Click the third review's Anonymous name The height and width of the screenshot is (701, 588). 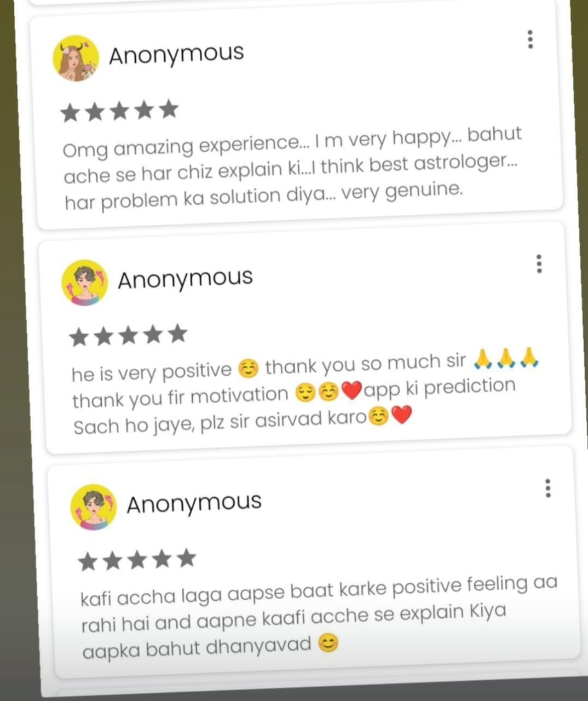(x=194, y=503)
